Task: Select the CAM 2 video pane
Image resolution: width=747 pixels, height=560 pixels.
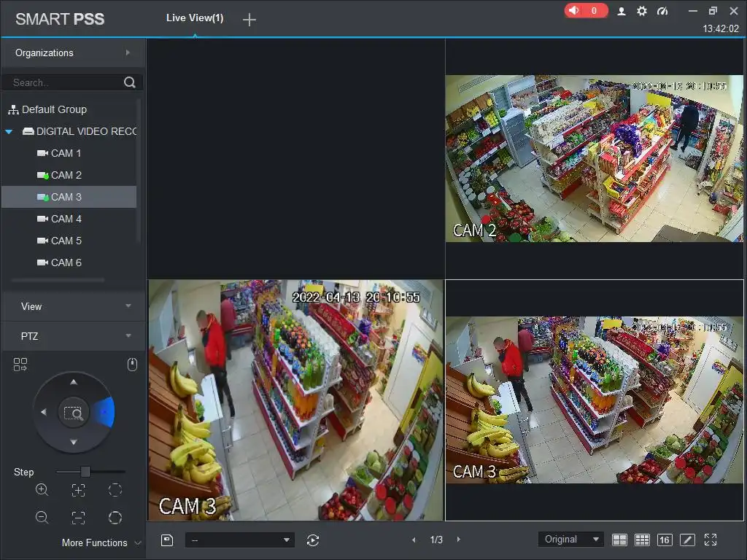Action: click(x=594, y=158)
